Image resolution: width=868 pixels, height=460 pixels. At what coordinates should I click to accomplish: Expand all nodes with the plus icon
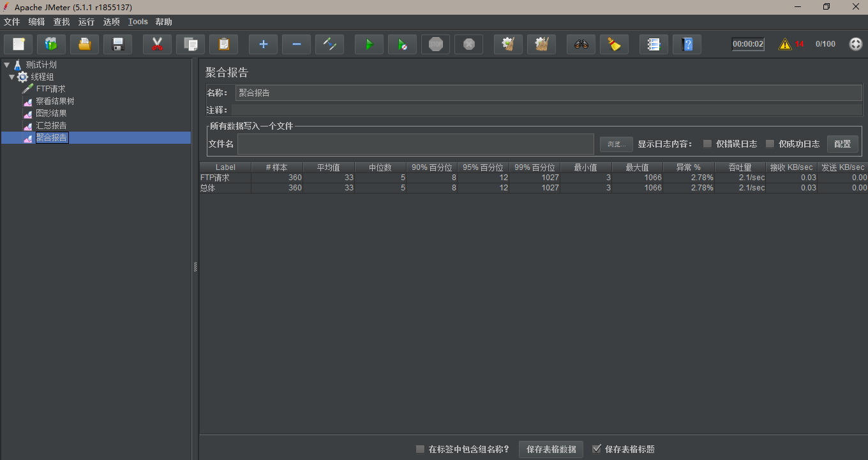click(263, 44)
